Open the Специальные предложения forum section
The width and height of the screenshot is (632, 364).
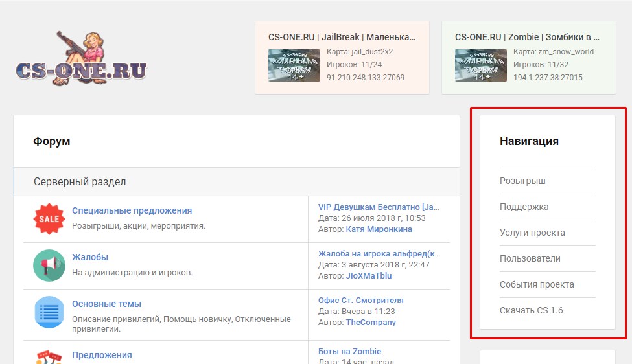132,210
